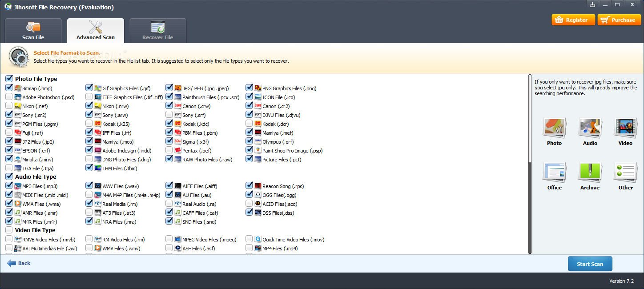Click the AVI Multimedias File icon
644x289 pixels.
tap(18, 248)
